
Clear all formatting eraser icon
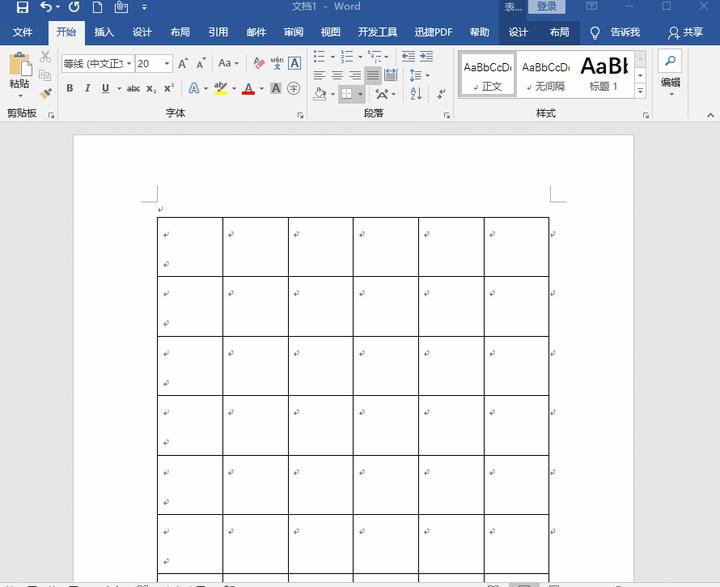coord(259,63)
